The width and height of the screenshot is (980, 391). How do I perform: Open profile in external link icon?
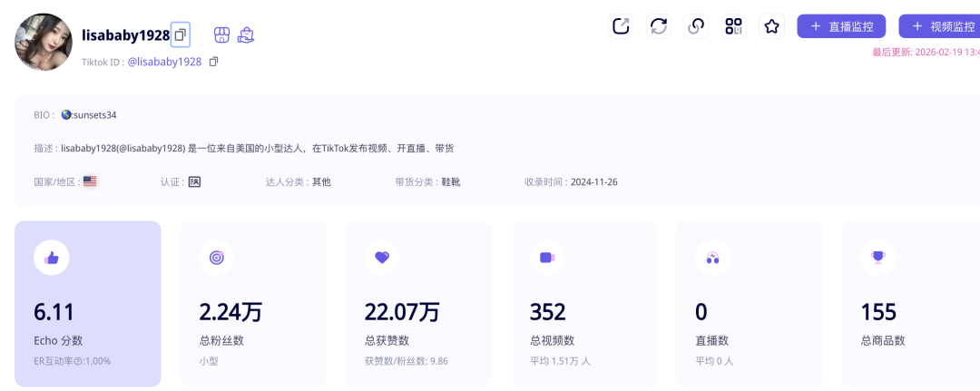coord(621,26)
